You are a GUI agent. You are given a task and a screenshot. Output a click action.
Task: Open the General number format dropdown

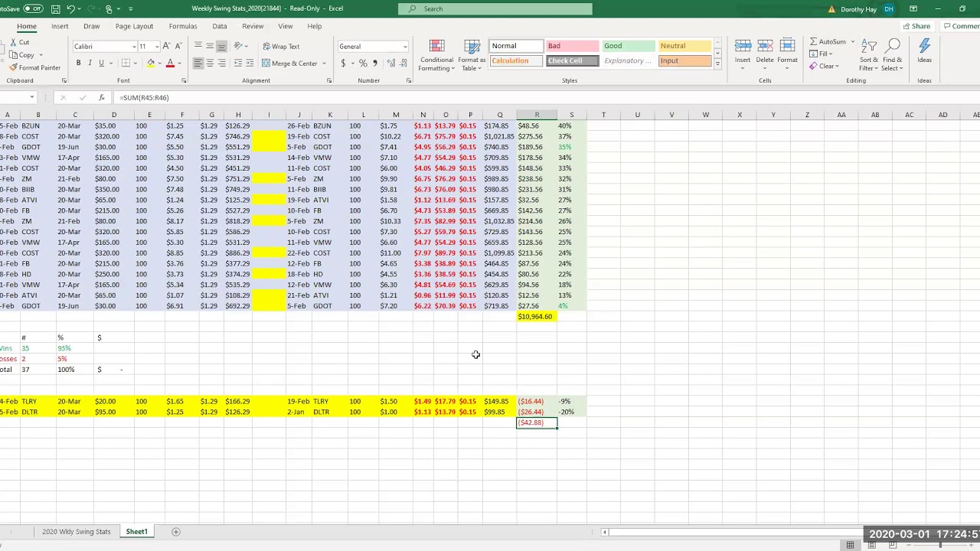click(x=405, y=47)
